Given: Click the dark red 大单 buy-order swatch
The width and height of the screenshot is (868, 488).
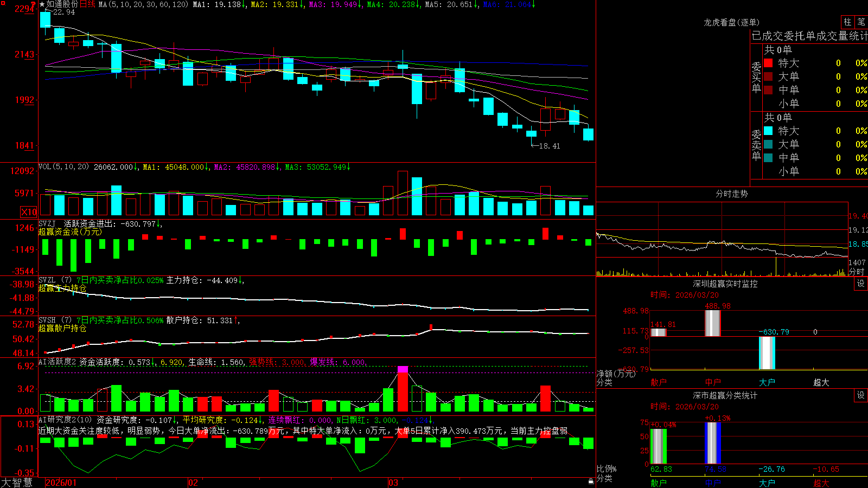Looking at the screenshot, I should click(x=768, y=76).
